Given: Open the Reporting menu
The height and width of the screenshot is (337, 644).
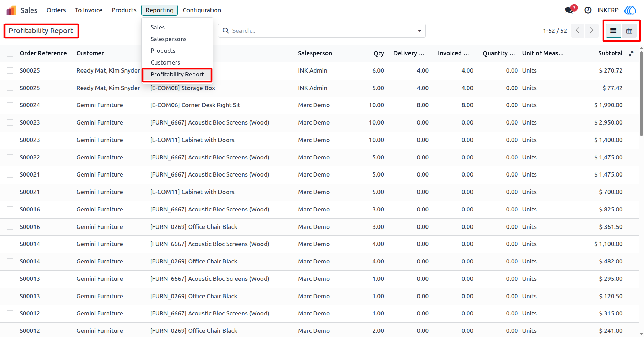Looking at the screenshot, I should tap(160, 10).
